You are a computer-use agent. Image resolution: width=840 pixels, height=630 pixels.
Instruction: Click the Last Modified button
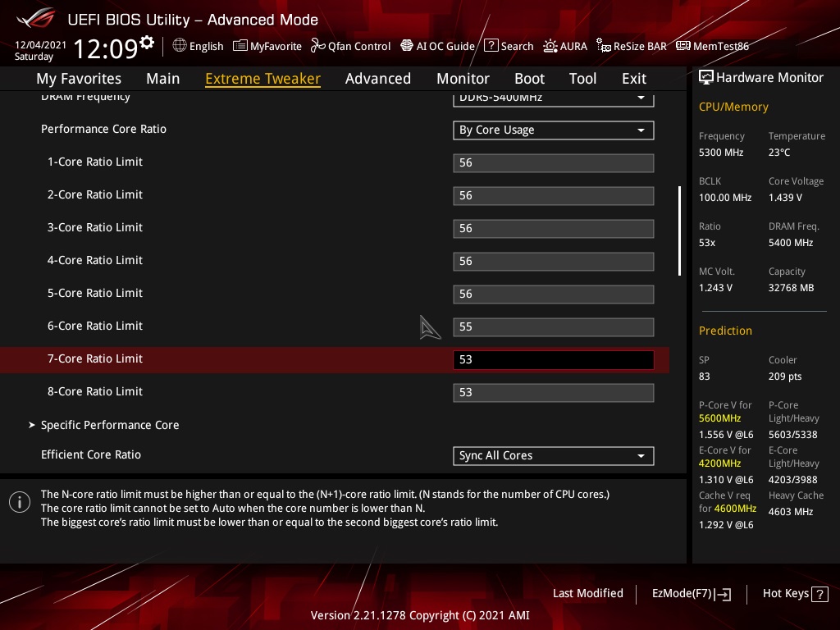[587, 594]
